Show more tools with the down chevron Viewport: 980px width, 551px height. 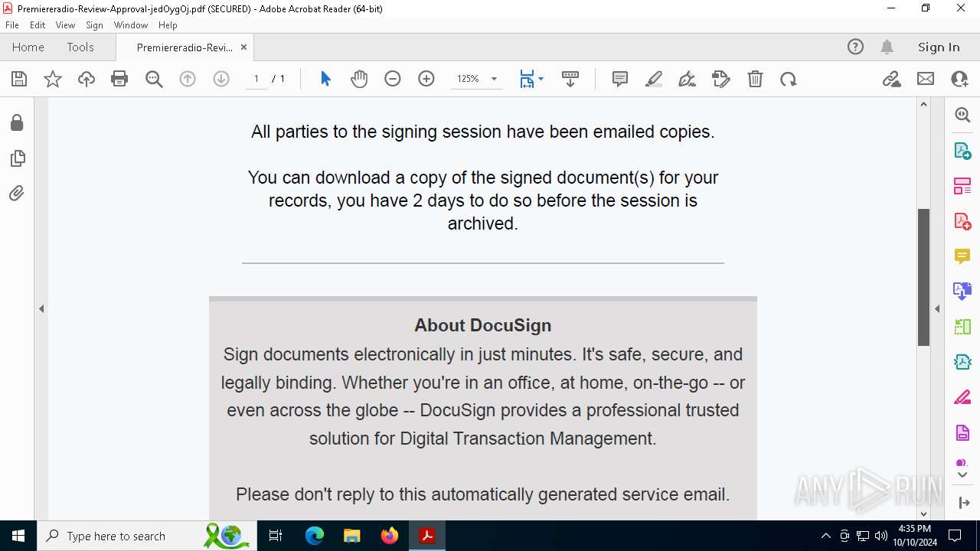[x=962, y=475]
